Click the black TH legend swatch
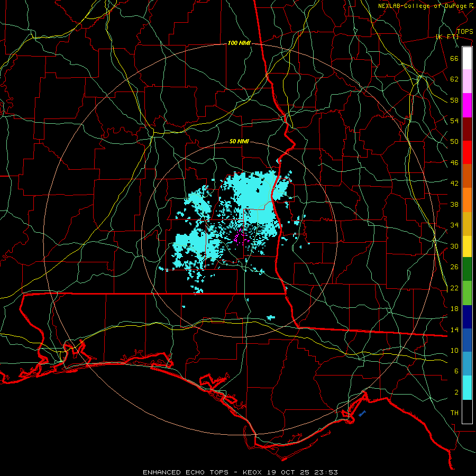The width and height of the screenshot is (476, 476). point(467,411)
